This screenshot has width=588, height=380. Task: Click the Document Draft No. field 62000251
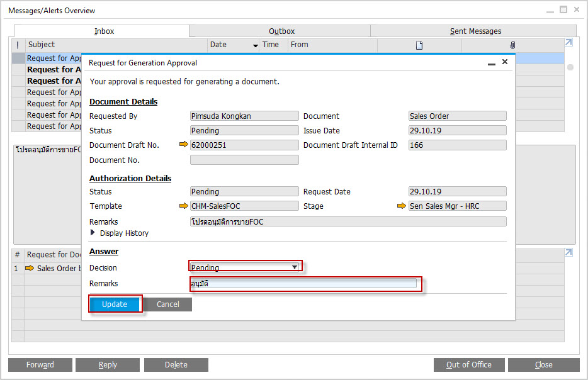click(244, 145)
